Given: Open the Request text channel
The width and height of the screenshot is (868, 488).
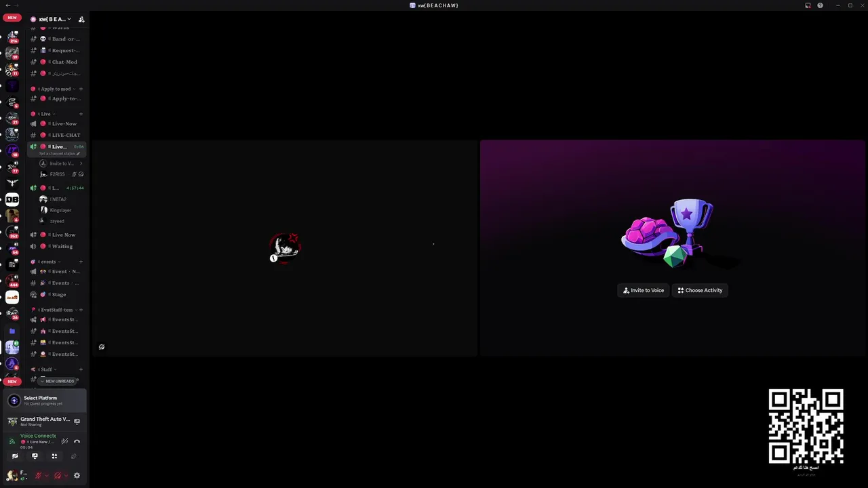Looking at the screenshot, I should [x=56, y=50].
